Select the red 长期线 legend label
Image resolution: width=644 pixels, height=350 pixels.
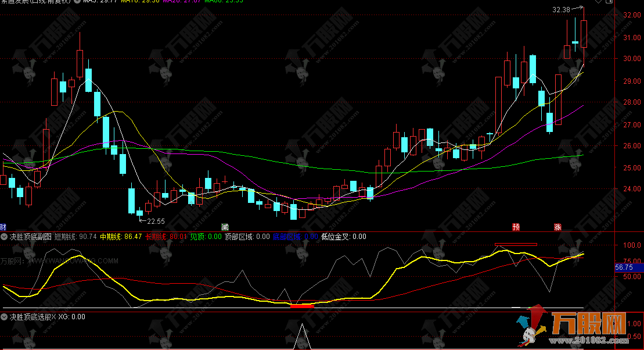coord(166,237)
